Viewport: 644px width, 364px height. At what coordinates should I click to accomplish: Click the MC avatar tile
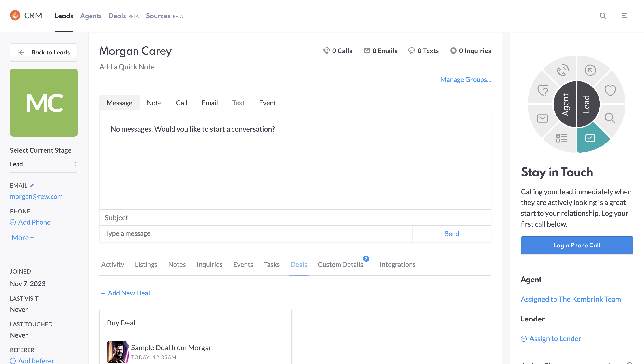click(44, 103)
